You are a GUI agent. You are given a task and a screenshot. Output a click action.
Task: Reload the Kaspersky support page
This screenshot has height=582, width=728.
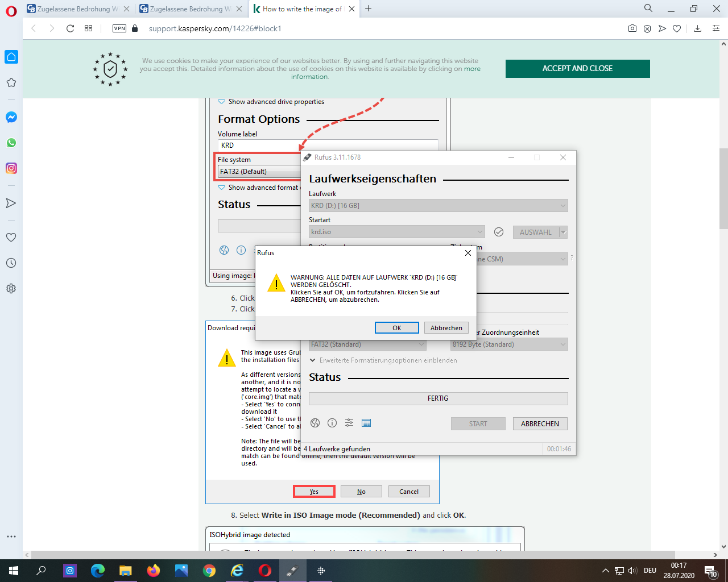point(70,28)
